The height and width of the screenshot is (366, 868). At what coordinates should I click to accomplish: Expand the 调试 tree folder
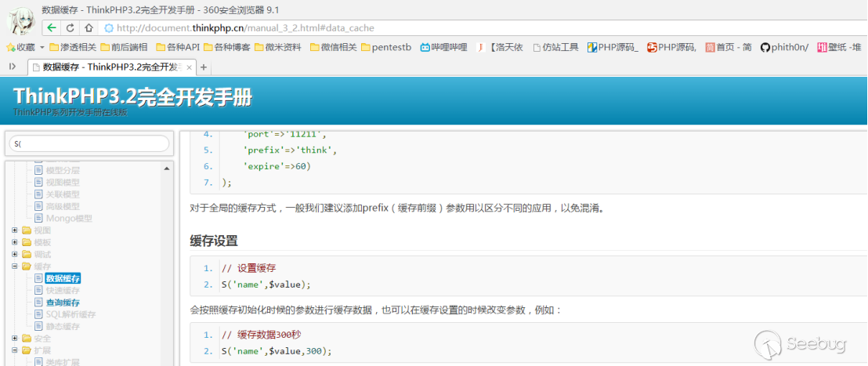pyautogui.click(x=14, y=255)
